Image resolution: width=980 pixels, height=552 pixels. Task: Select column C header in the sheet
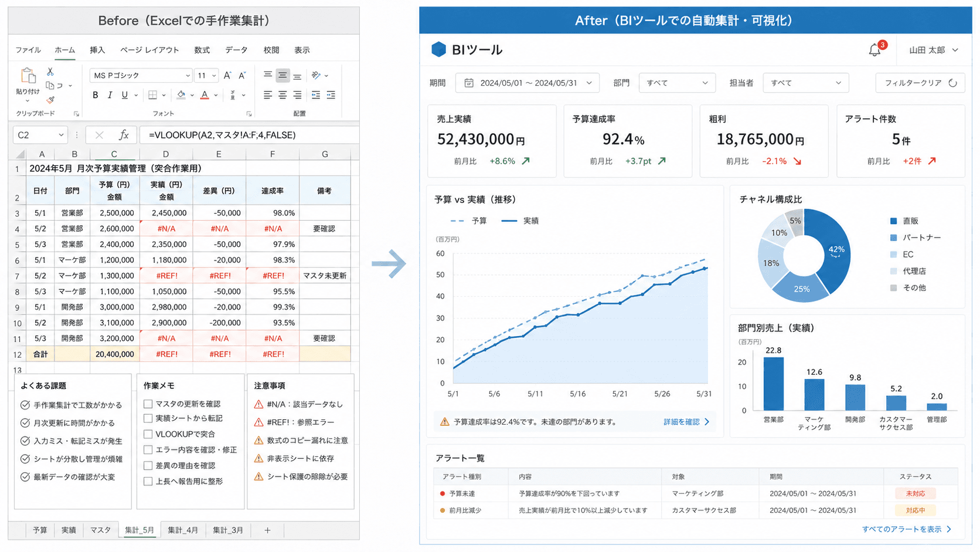click(114, 154)
